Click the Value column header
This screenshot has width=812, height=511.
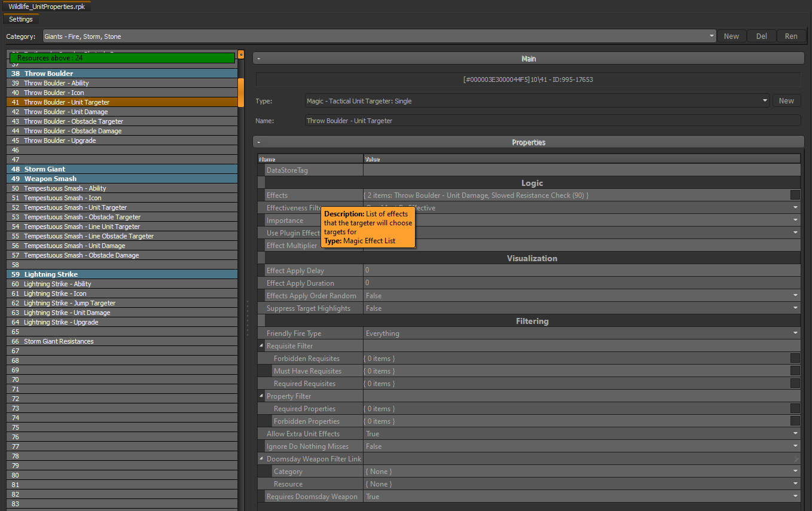pyautogui.click(x=582, y=159)
